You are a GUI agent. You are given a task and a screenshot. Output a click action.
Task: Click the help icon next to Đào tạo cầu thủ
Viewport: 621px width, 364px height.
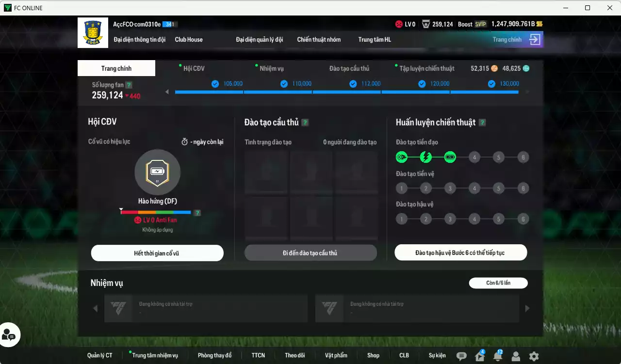tap(305, 123)
